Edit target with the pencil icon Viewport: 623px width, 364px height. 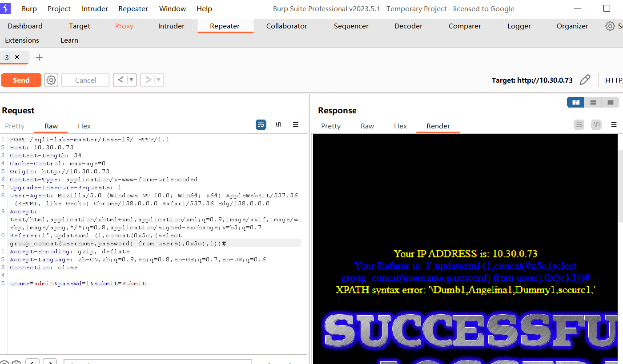tap(585, 80)
